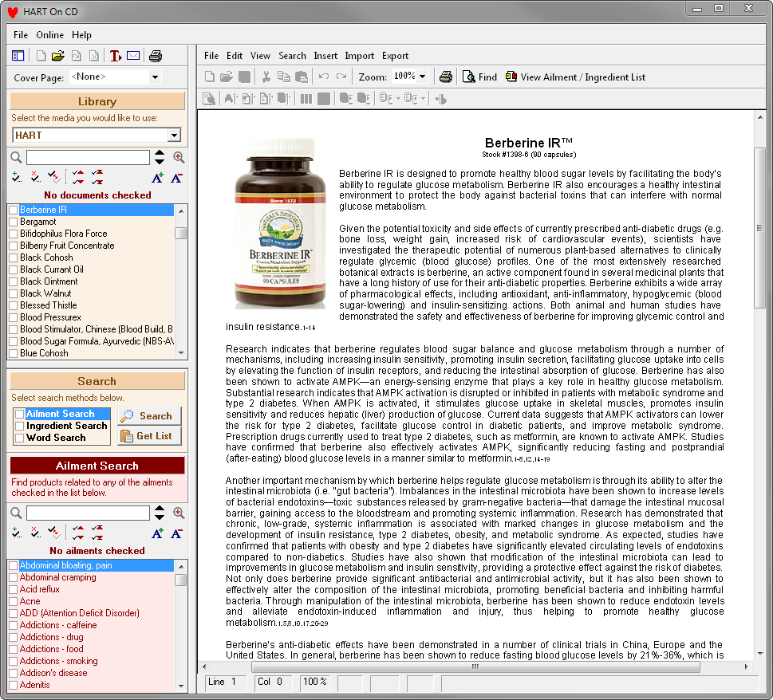Image resolution: width=773 pixels, height=700 pixels.
Task: Click the scissors cut icon in editor toolbar
Action: (266, 77)
